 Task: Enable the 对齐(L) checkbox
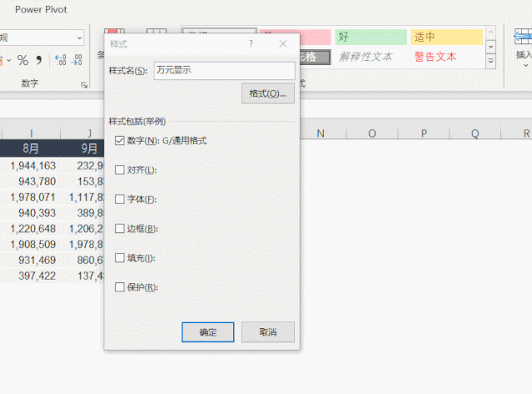click(x=119, y=170)
